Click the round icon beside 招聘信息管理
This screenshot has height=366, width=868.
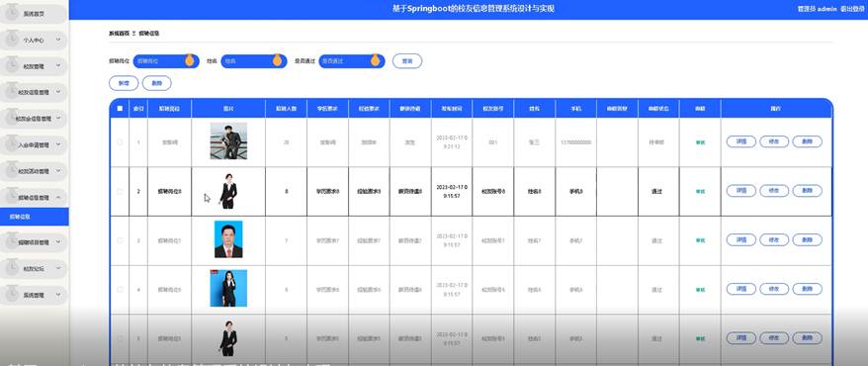(x=11, y=197)
